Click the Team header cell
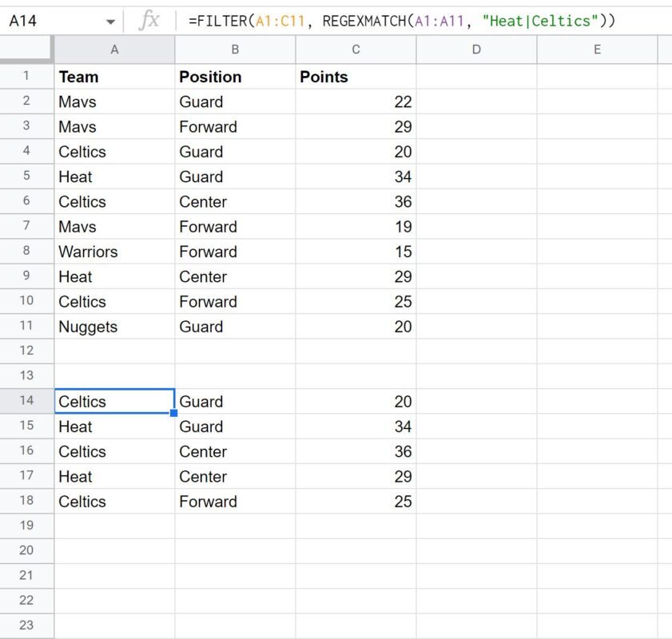 click(x=114, y=77)
